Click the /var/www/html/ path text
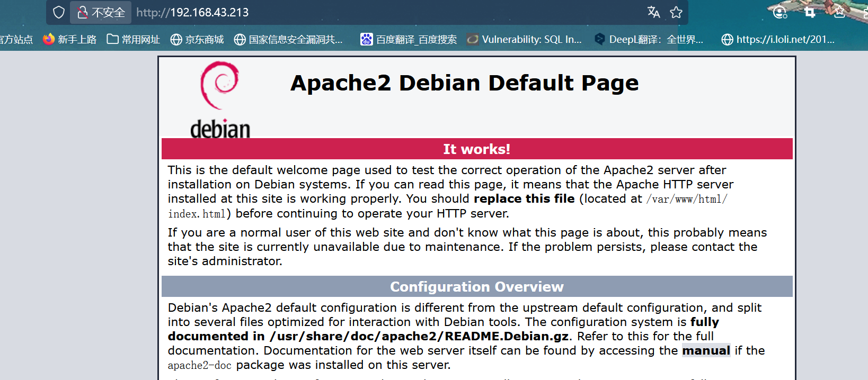868x380 pixels. (687, 199)
